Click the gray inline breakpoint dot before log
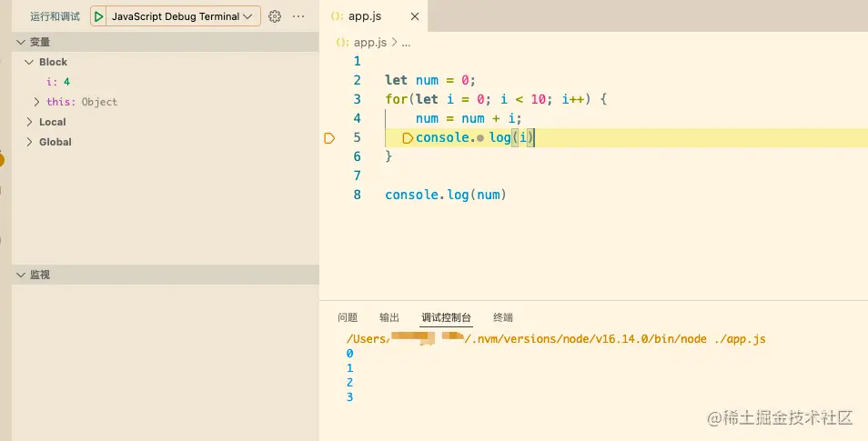Viewport: 868px width, 441px height. coord(480,138)
